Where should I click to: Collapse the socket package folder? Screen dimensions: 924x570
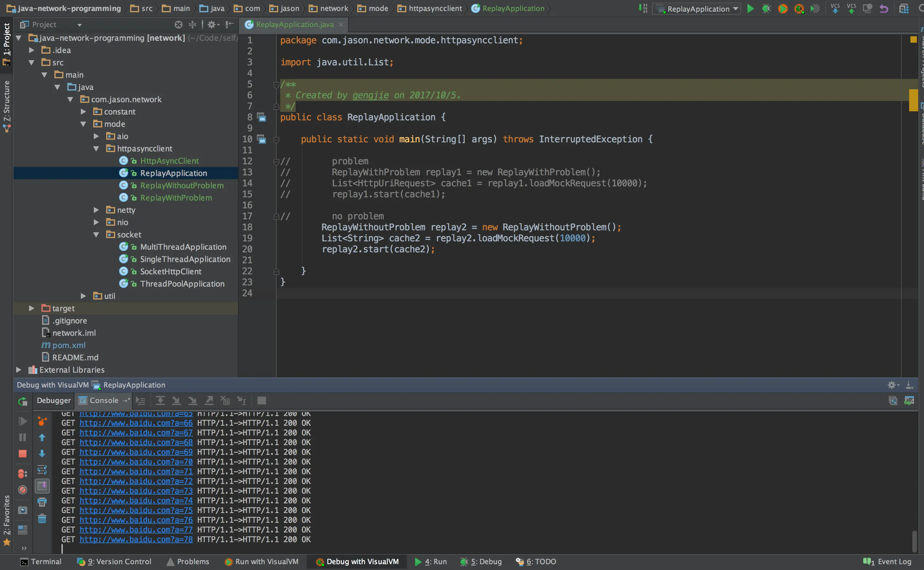point(96,235)
